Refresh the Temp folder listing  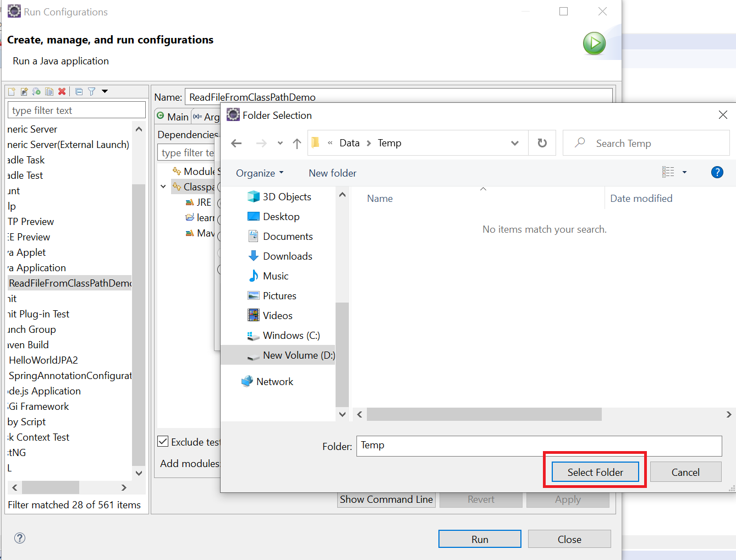pyautogui.click(x=542, y=143)
